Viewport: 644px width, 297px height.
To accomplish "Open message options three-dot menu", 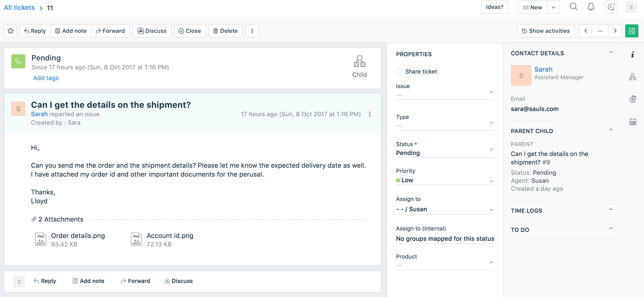I will 370,114.
